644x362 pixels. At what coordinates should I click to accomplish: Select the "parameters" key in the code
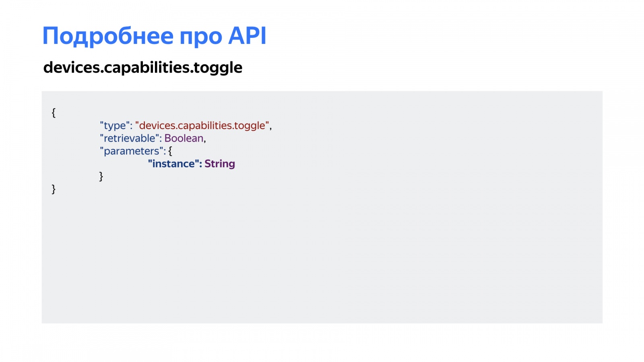pos(132,151)
